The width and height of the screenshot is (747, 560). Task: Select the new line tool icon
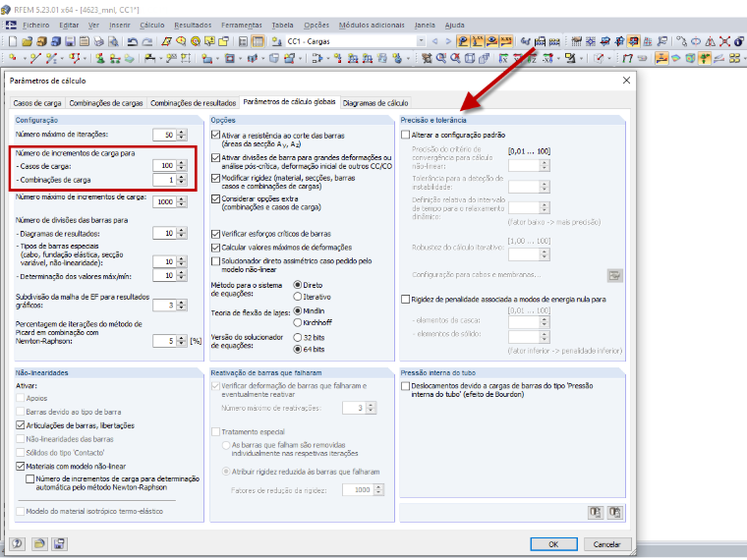(35, 58)
